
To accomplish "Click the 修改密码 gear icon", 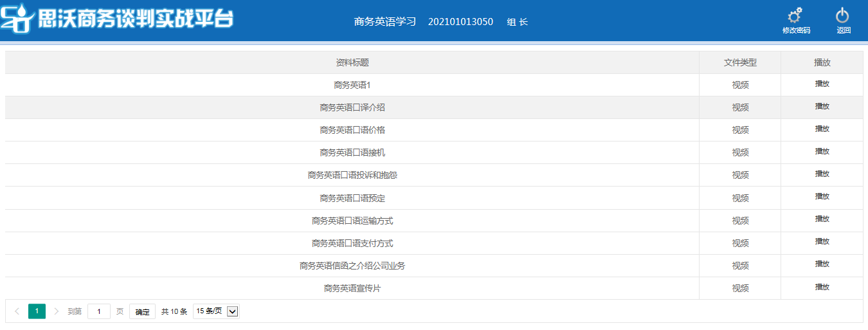I will [795, 16].
